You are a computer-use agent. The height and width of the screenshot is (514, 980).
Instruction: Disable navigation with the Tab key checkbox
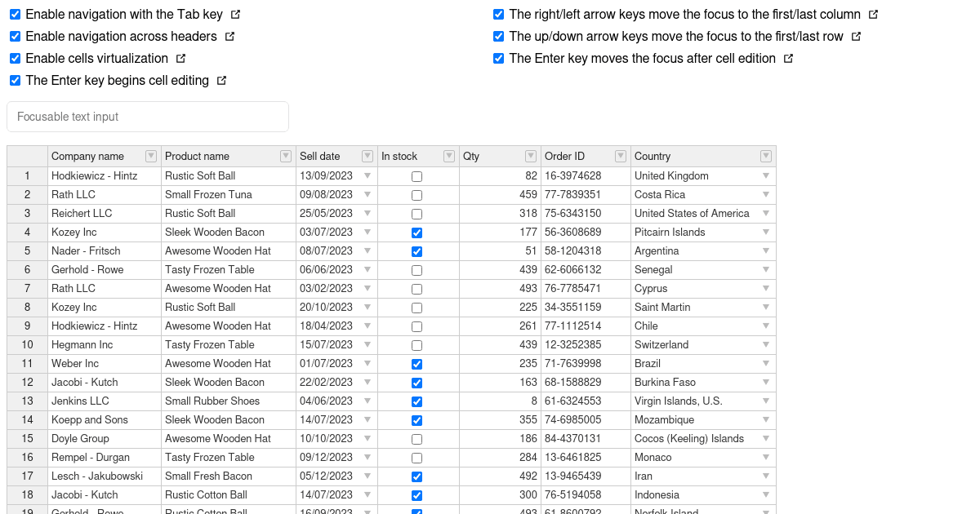(x=15, y=15)
